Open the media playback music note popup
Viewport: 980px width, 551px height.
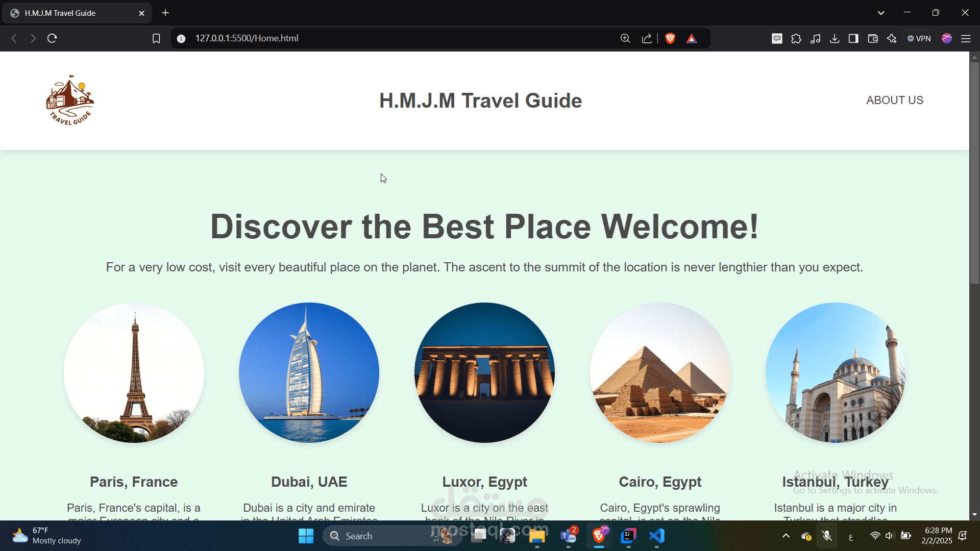[816, 38]
